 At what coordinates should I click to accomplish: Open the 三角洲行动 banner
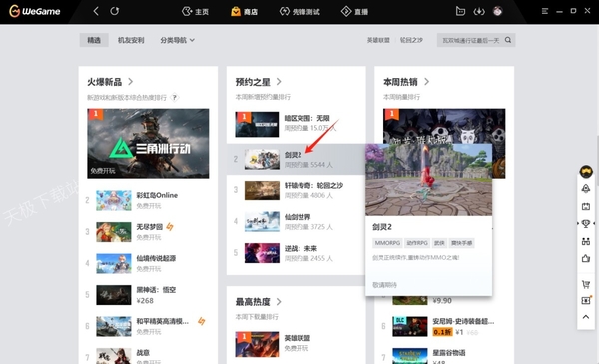tap(148, 143)
